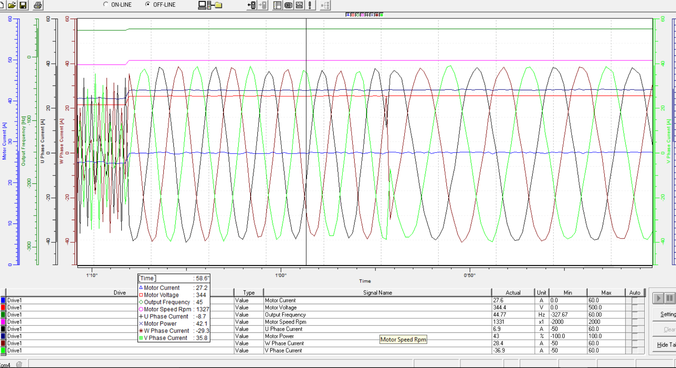Open a saved trace file via the folder icon
Viewport: 676px width, 368px height.
[12, 5]
